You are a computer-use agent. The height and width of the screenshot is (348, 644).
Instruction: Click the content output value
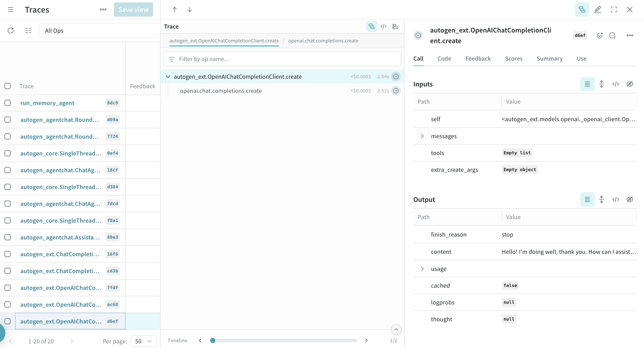[569, 252]
